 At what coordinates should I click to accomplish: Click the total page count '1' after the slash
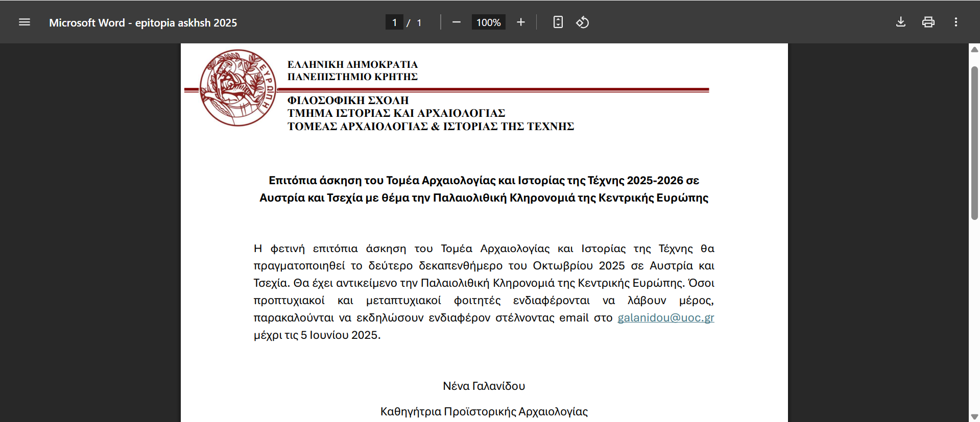[419, 22]
